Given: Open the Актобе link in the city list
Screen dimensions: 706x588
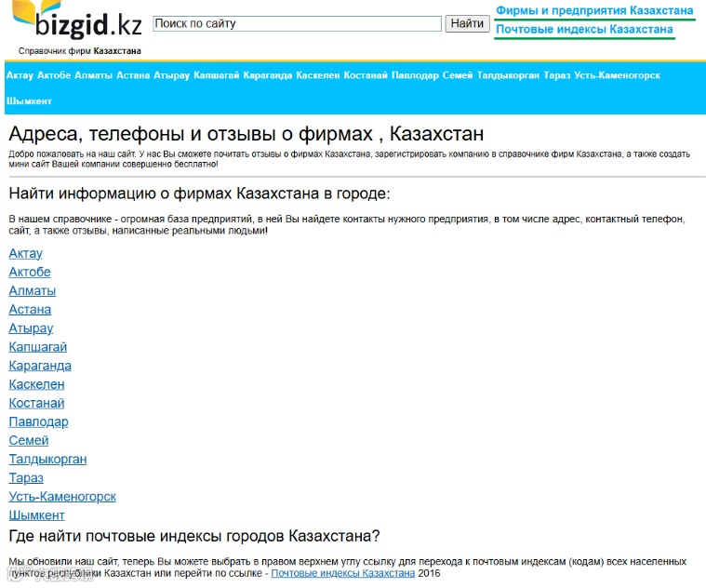Looking at the screenshot, I should [30, 272].
